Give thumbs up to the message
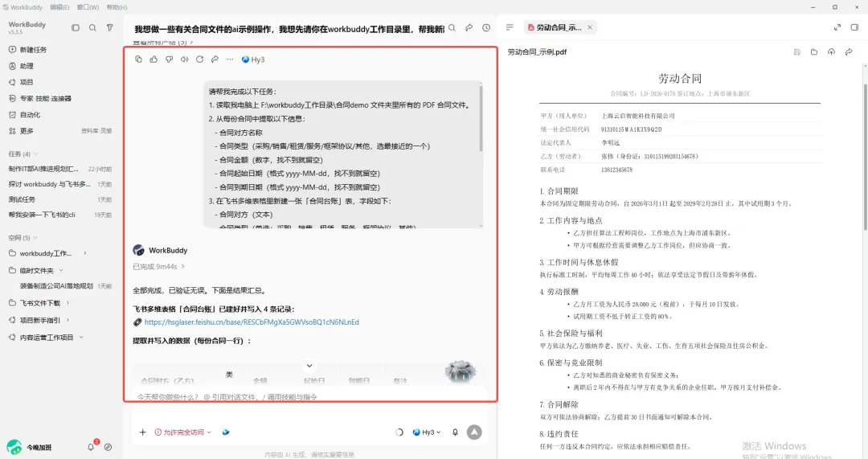 (154, 59)
